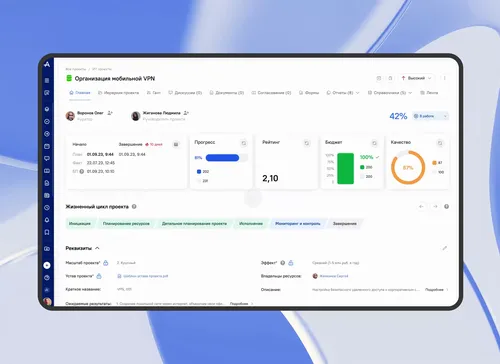The image size is (500, 364).
Task: Open the Высокий priority dropdown
Action: (416, 78)
